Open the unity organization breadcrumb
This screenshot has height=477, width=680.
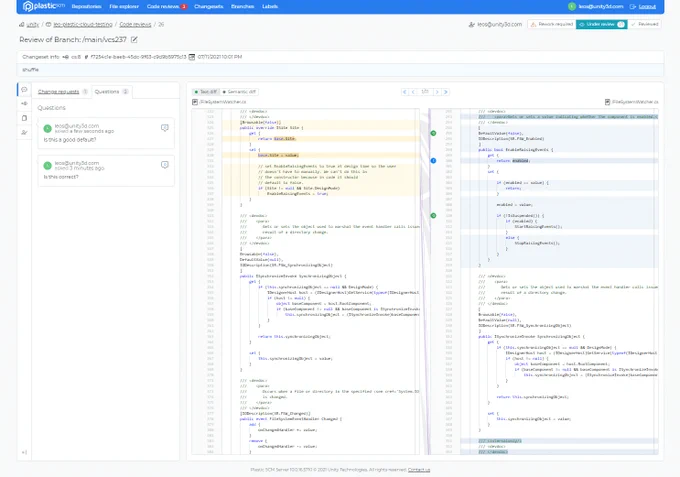(33, 25)
